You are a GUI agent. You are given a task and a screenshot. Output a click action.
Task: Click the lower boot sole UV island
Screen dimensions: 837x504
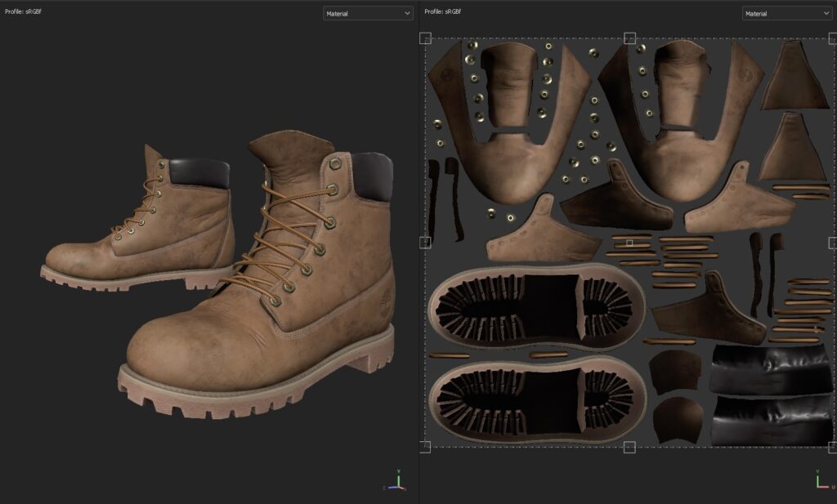pos(539,399)
